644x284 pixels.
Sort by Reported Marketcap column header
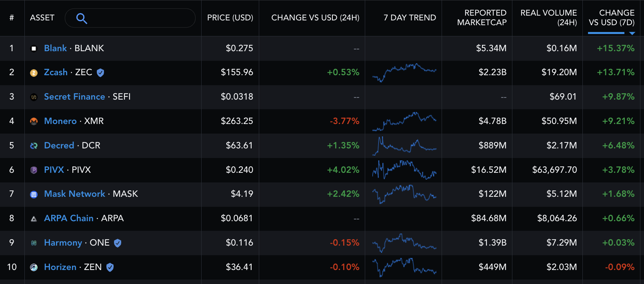[482, 18]
